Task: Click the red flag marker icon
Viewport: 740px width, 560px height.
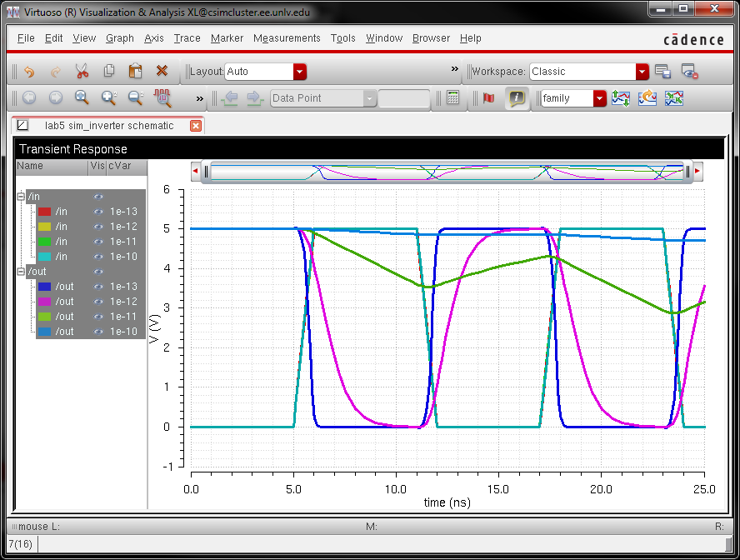Action: [488, 98]
